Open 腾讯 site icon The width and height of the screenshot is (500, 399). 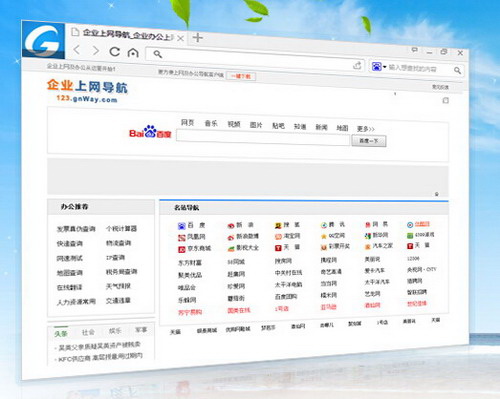(x=324, y=225)
